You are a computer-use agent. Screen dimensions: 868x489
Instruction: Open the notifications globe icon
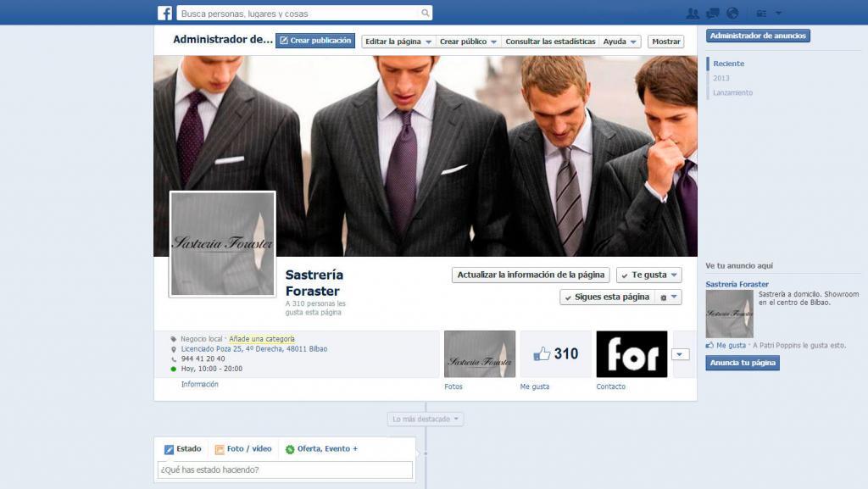(732, 13)
